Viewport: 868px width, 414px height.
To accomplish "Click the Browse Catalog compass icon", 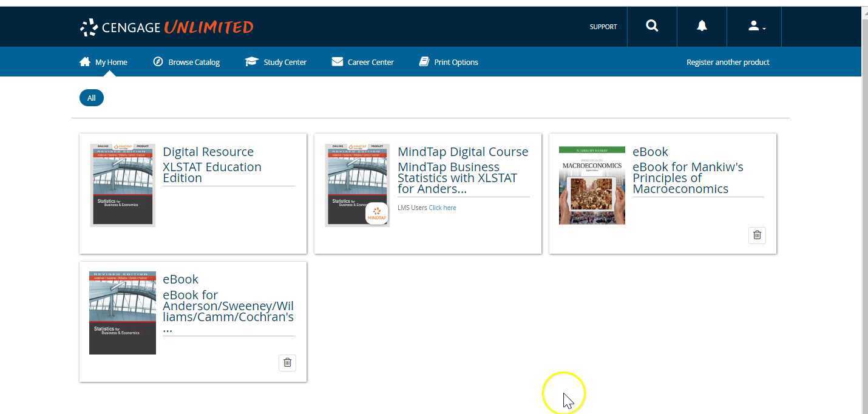I will 158,61.
